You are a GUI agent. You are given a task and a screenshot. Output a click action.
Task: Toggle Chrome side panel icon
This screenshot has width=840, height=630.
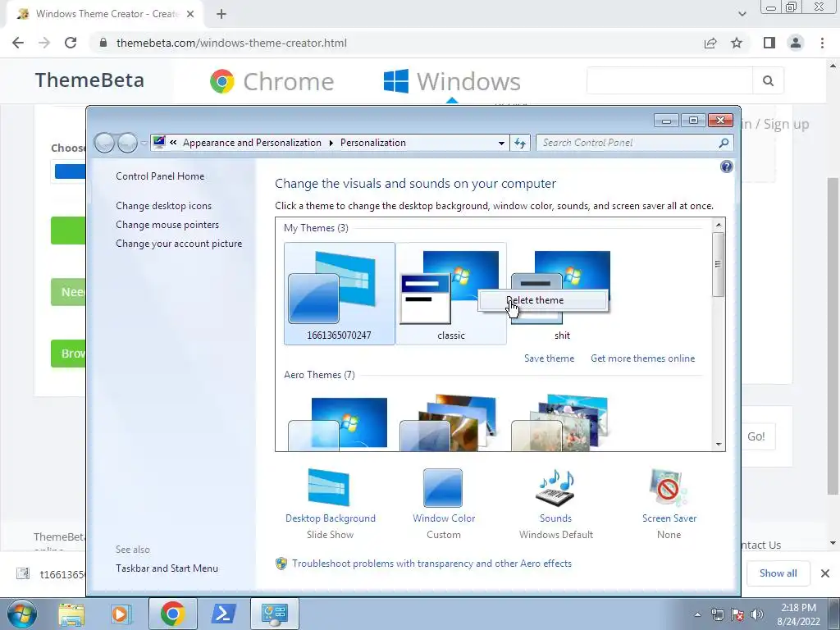point(769,43)
